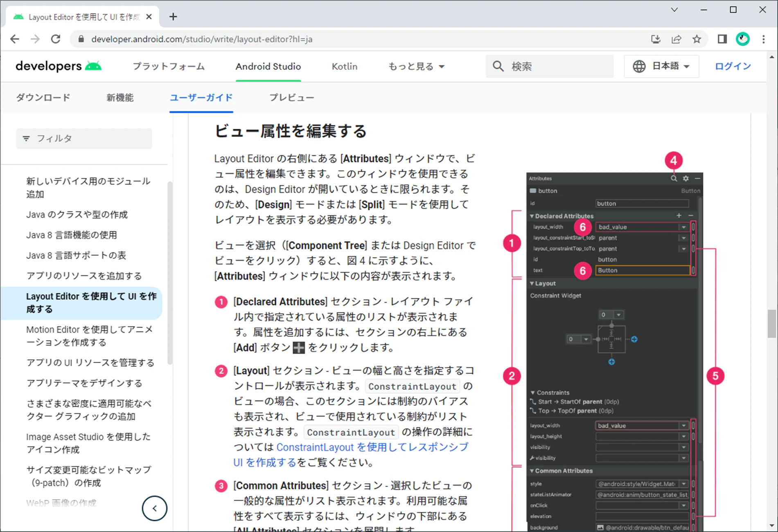778x532 pixels.
Task: Click the site lock icon
Action: [81, 39]
